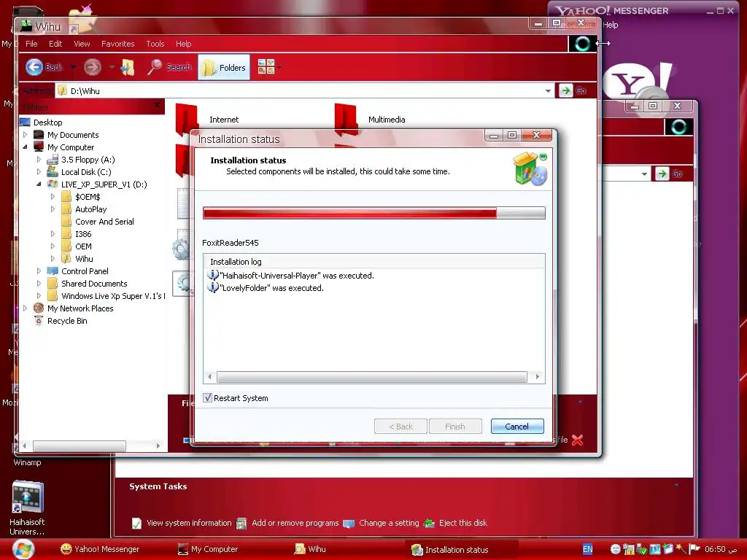Open the address bar dropdown in Wihu window
This screenshot has height=560, width=747.
548,91
